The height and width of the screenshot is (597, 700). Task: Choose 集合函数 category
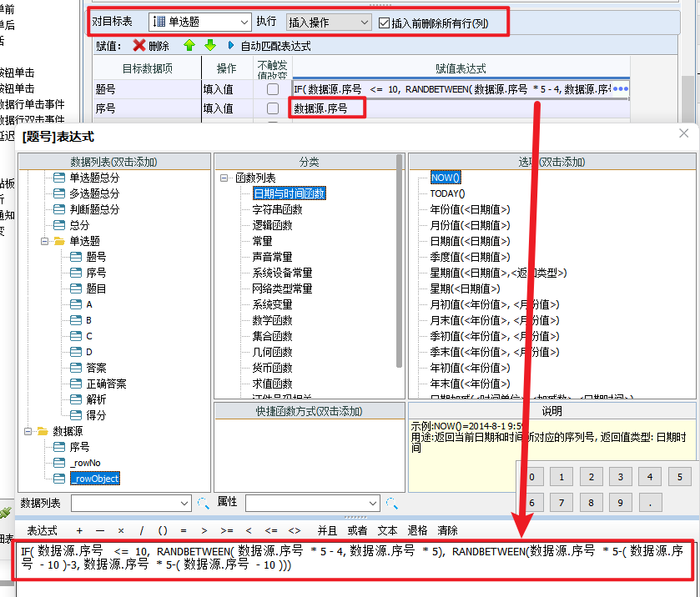click(x=272, y=336)
